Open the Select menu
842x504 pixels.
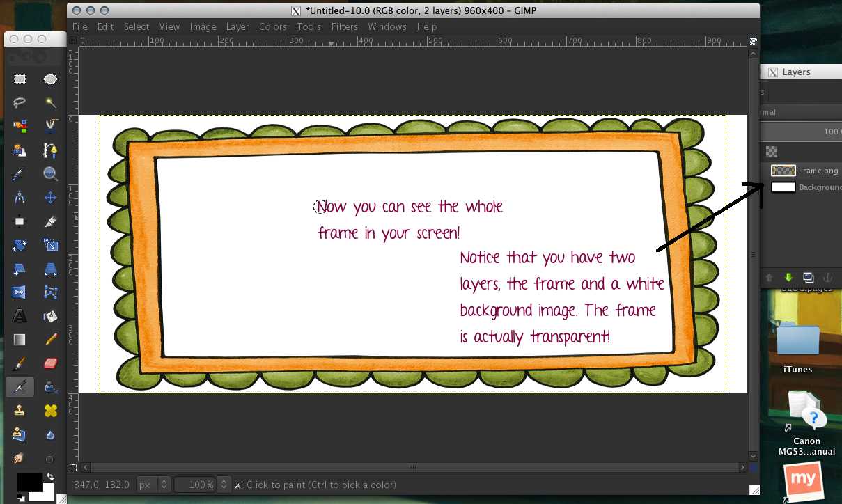tap(137, 26)
